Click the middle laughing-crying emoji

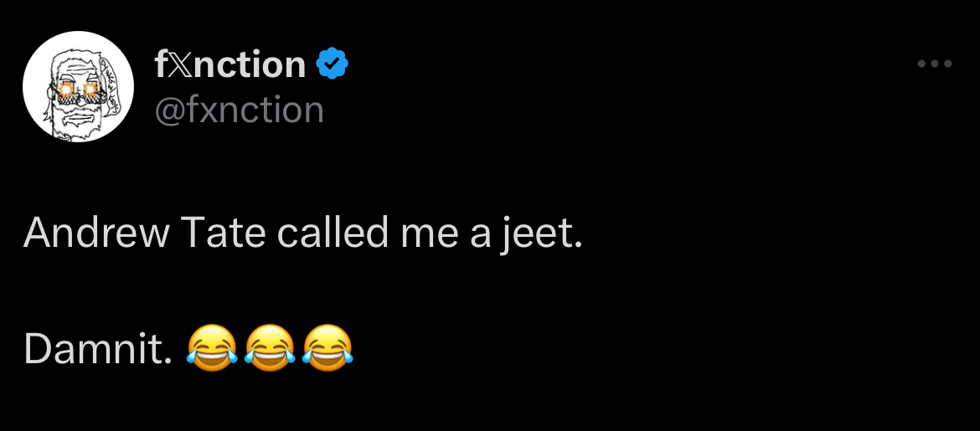coord(270,347)
